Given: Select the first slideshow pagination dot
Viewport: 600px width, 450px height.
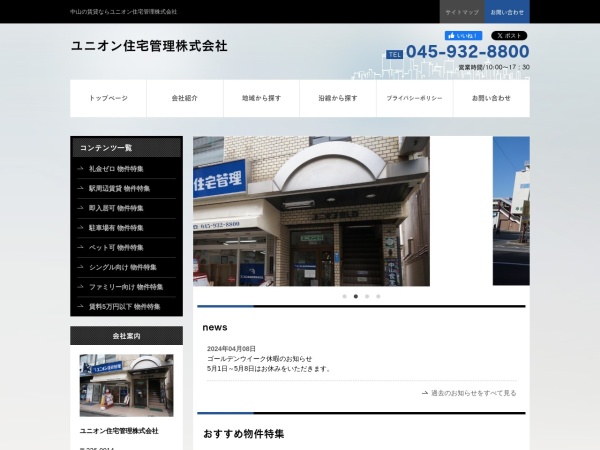Looking at the screenshot, I should [344, 296].
